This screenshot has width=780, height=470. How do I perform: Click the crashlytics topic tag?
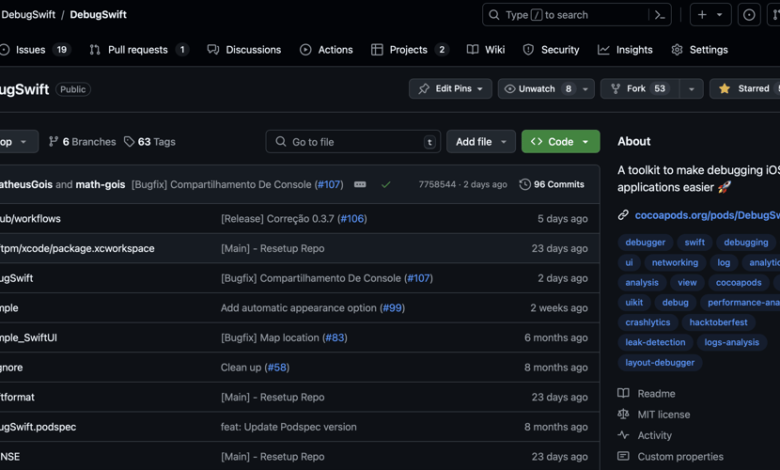(648, 323)
